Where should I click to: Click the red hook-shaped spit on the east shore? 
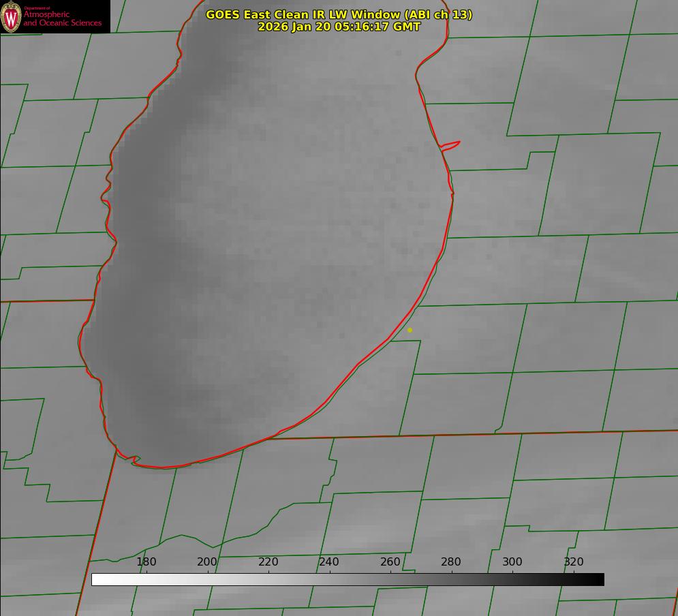tap(451, 144)
